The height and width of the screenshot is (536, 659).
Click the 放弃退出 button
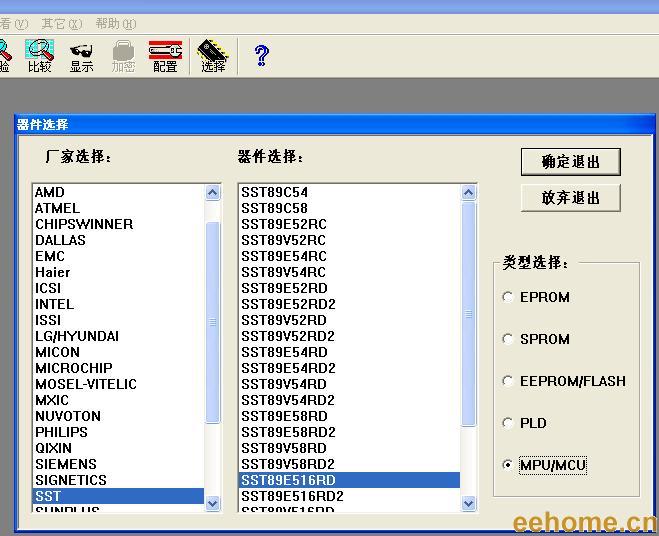(570, 198)
